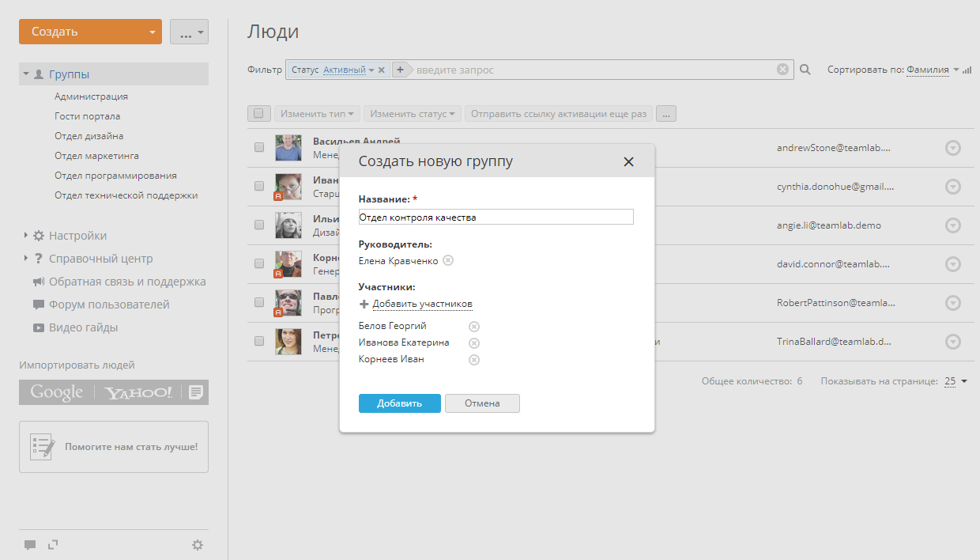Screen dimensions: 980x560
Task: Open actions menu for RobertPattinson row
Action: [x=953, y=303]
